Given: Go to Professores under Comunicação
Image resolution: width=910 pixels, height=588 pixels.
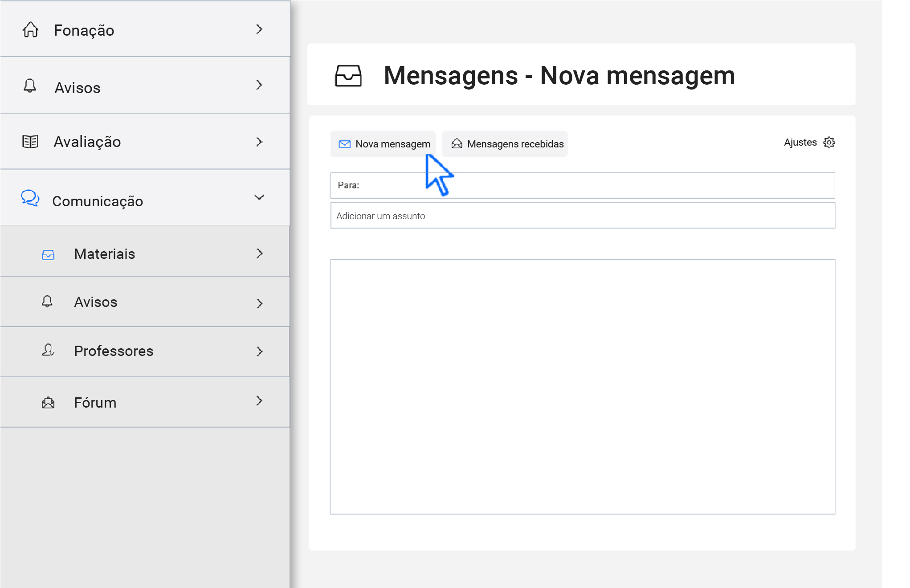Looking at the screenshot, I should [145, 352].
